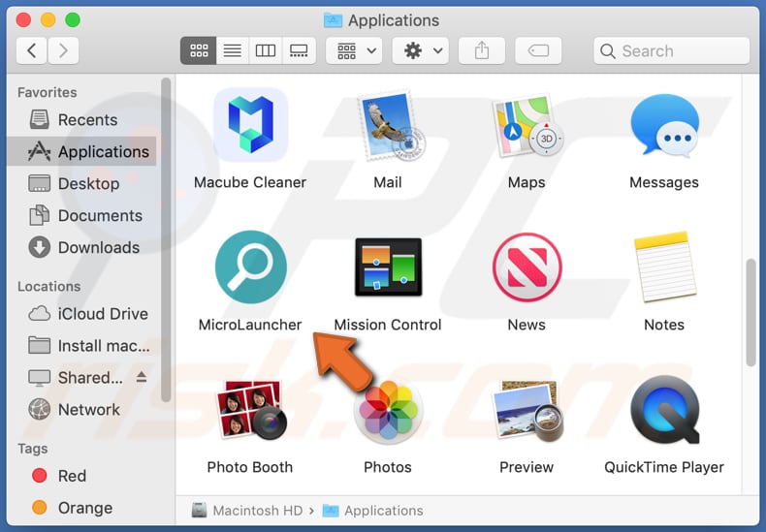Click into the Search field
Image resolution: width=766 pixels, height=532 pixels.
pyautogui.click(x=672, y=50)
